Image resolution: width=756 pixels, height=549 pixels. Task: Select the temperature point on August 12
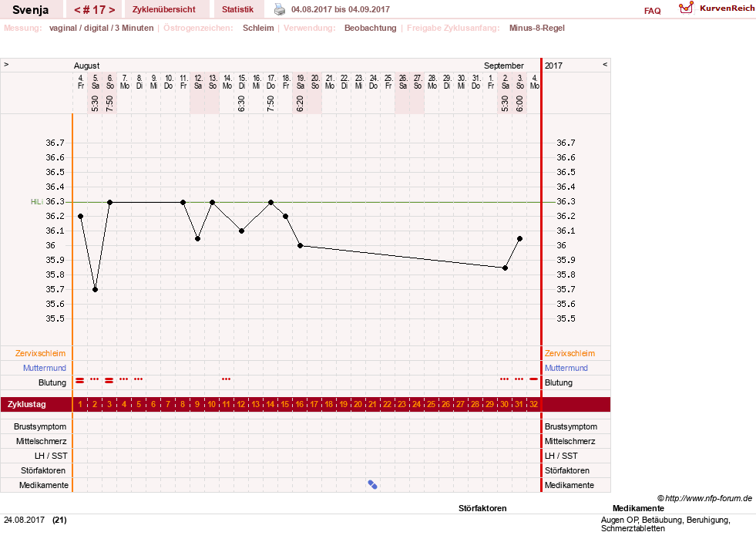[198, 239]
